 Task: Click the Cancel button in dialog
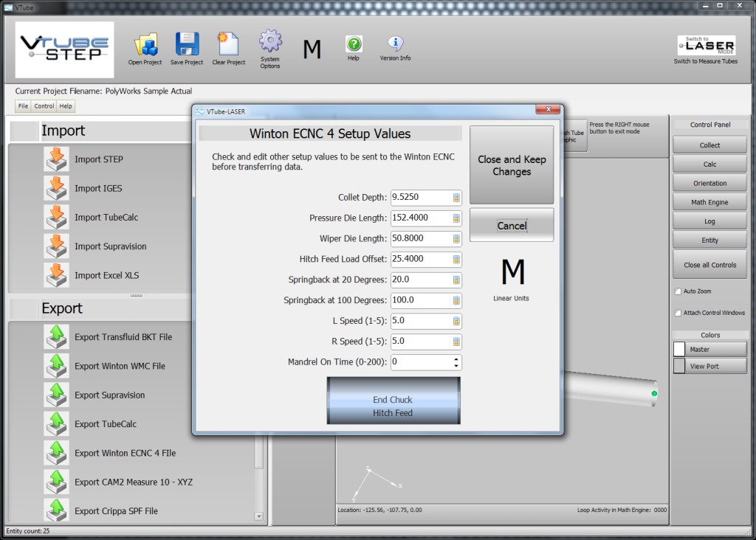[512, 226]
